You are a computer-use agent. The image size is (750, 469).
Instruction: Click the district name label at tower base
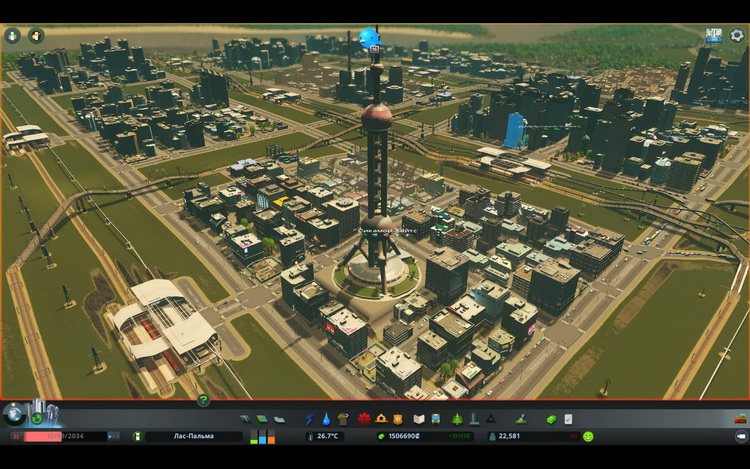click(x=387, y=231)
